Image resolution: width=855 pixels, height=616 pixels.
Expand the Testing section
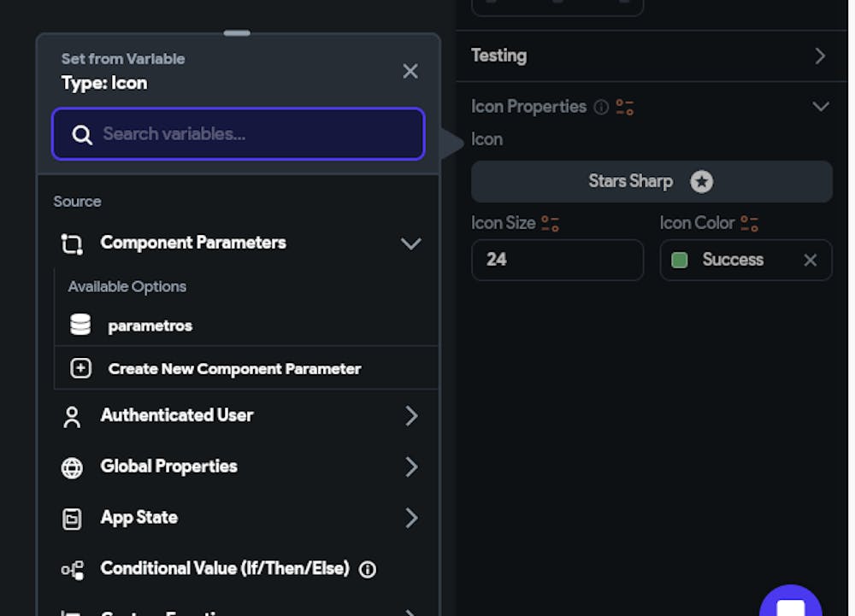[x=820, y=56]
